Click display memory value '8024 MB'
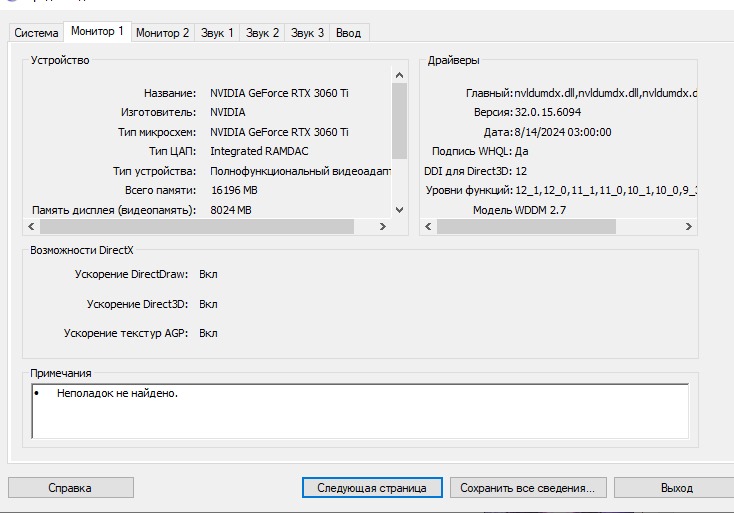The image size is (734, 513). click(231, 210)
